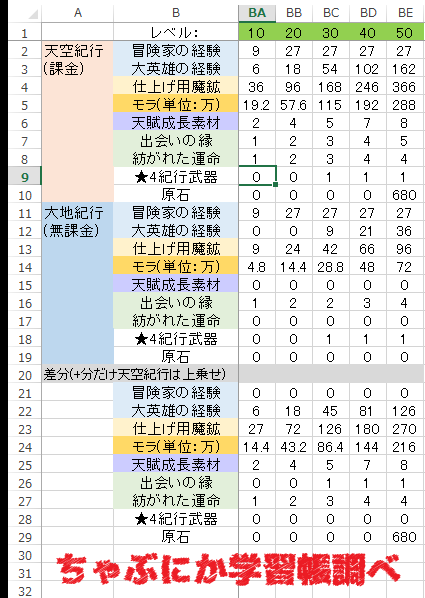The width and height of the screenshot is (425, 598).
Task: Click the '(課金)' cell in row 3
Action: [x=77, y=69]
